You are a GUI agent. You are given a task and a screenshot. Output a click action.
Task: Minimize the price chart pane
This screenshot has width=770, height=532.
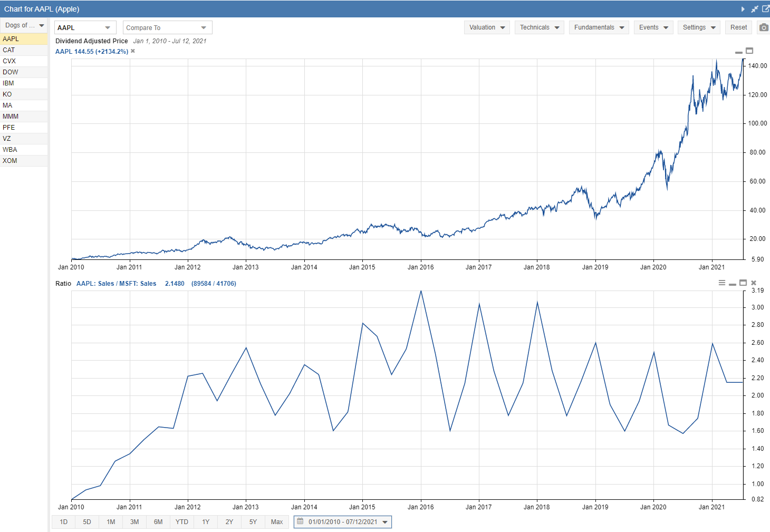tap(739, 52)
